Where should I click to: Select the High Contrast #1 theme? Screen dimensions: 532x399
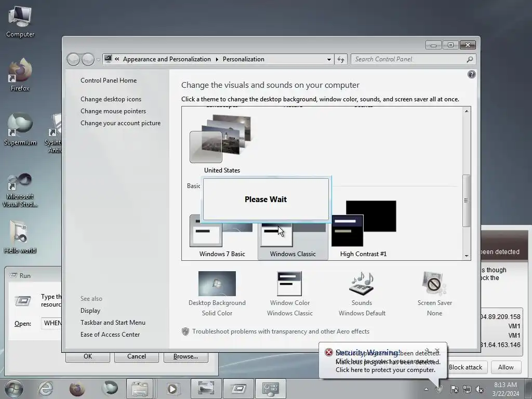[363, 229]
